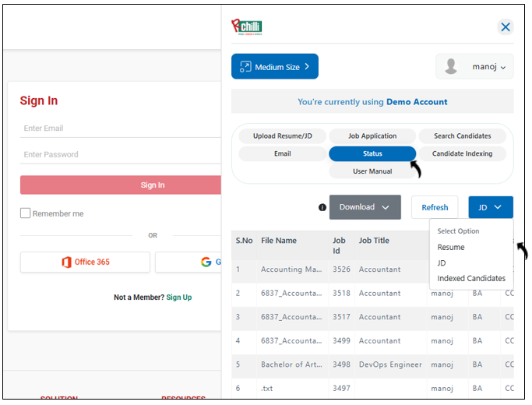Click the RChilli logo

click(x=247, y=26)
